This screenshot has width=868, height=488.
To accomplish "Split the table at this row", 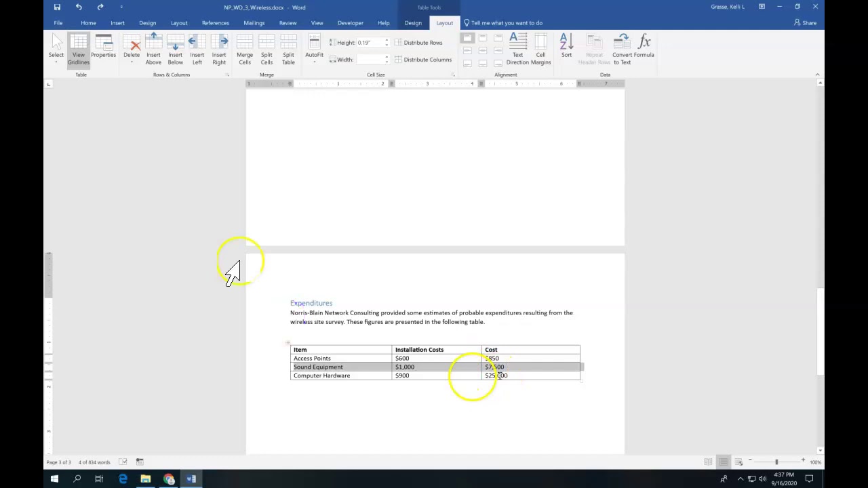I will (x=288, y=50).
